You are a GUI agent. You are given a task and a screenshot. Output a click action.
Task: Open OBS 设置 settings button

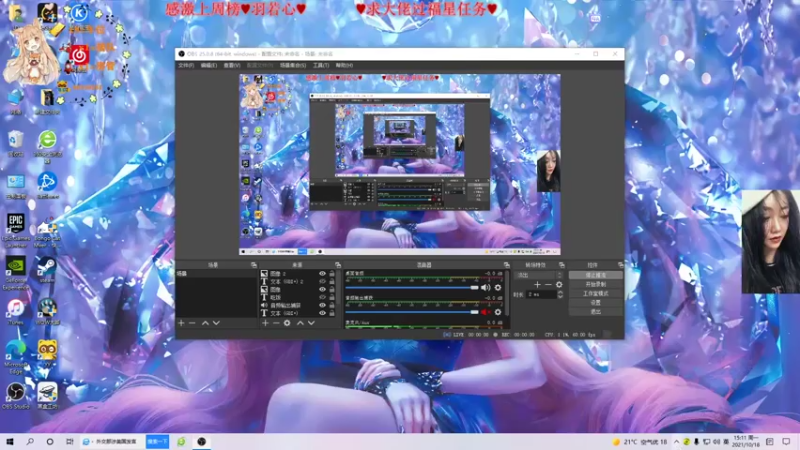point(595,303)
